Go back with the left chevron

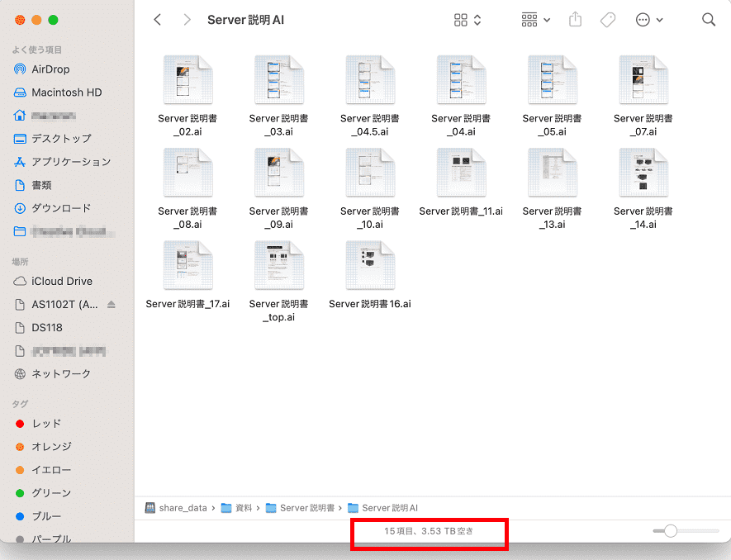(158, 20)
